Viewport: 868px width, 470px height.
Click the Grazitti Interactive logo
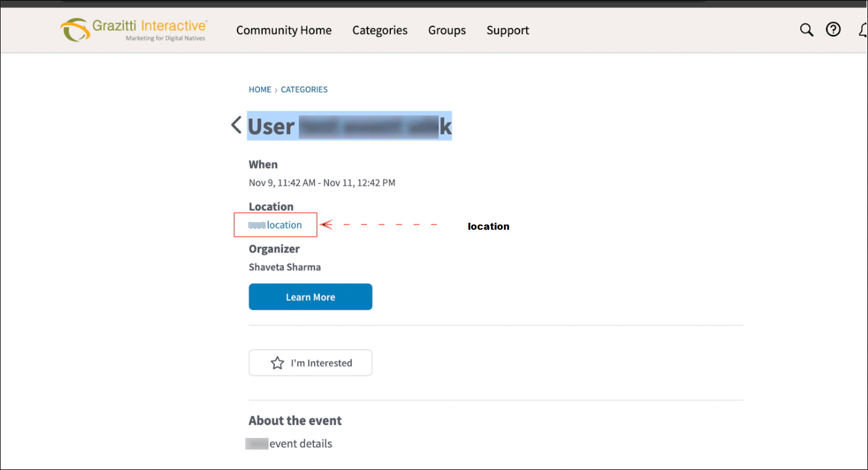[133, 30]
